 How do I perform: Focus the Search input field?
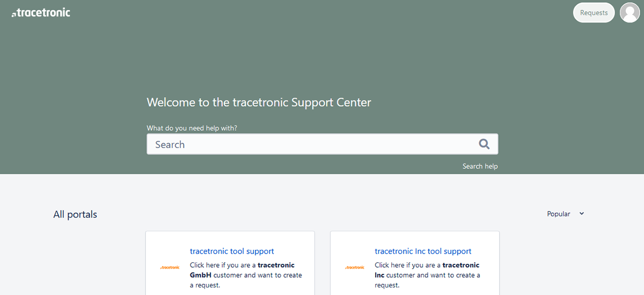pos(322,144)
